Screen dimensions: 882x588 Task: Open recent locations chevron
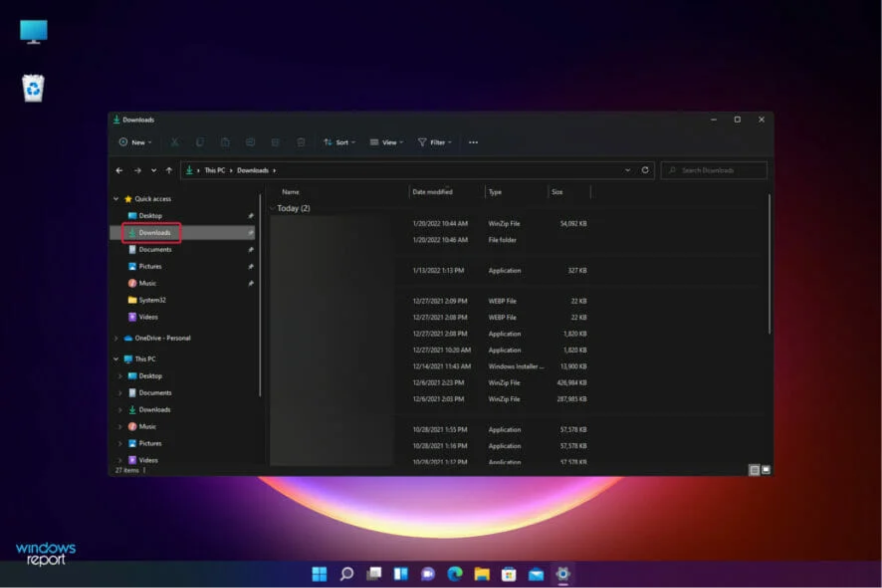(153, 170)
